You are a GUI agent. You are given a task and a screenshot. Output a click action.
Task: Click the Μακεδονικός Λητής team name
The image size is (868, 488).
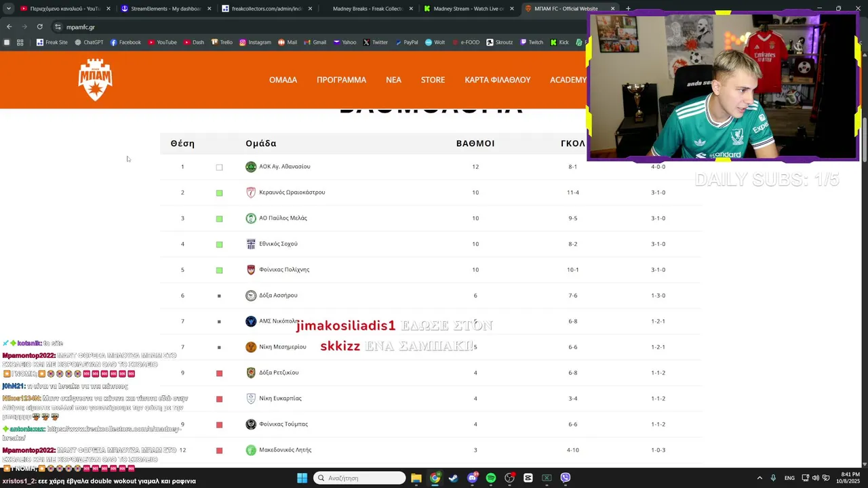pyautogui.click(x=285, y=450)
